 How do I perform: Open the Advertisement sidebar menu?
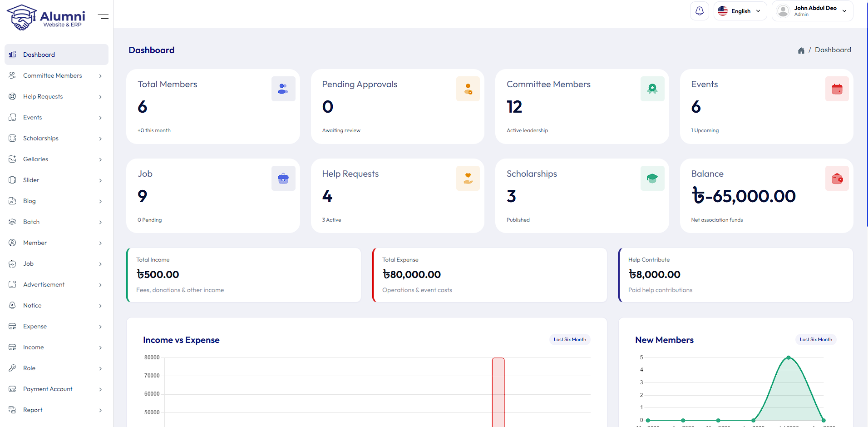(56, 284)
